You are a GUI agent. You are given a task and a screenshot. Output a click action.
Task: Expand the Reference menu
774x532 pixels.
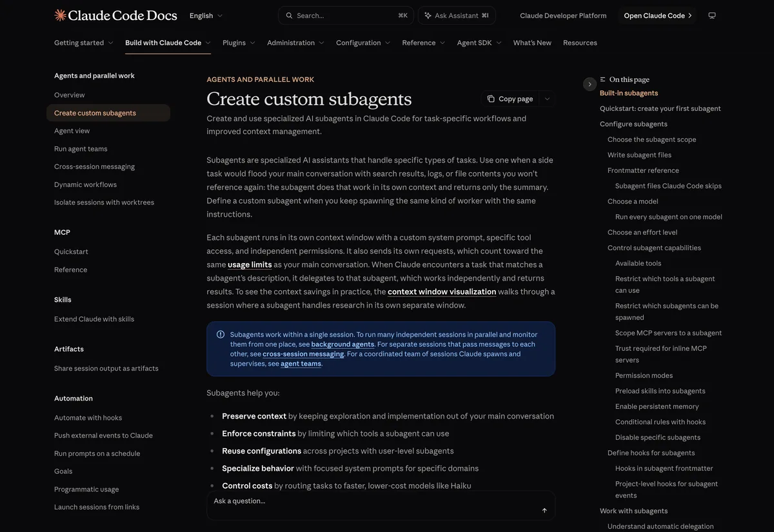[x=424, y=43]
